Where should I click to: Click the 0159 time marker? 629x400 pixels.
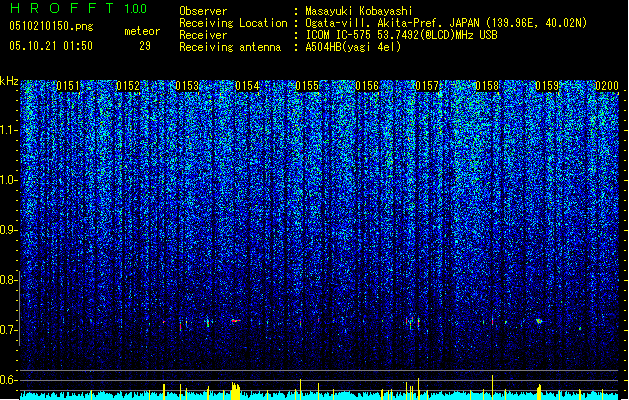(x=547, y=86)
